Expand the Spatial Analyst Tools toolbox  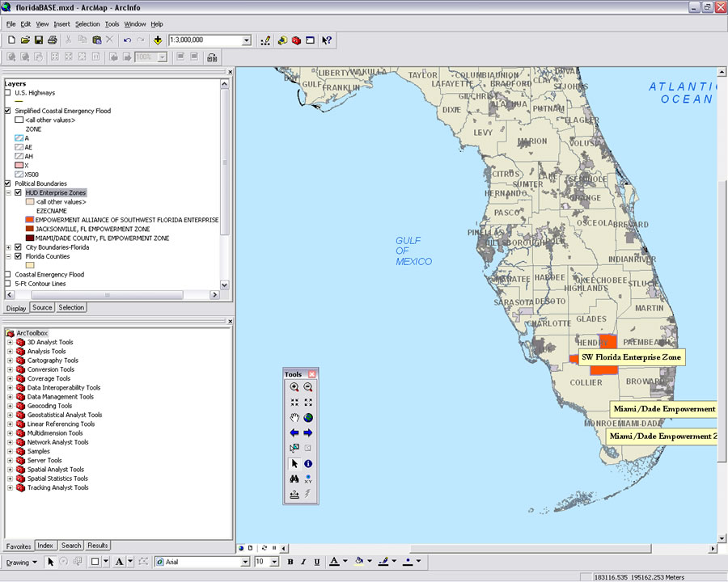pyautogui.click(x=11, y=470)
